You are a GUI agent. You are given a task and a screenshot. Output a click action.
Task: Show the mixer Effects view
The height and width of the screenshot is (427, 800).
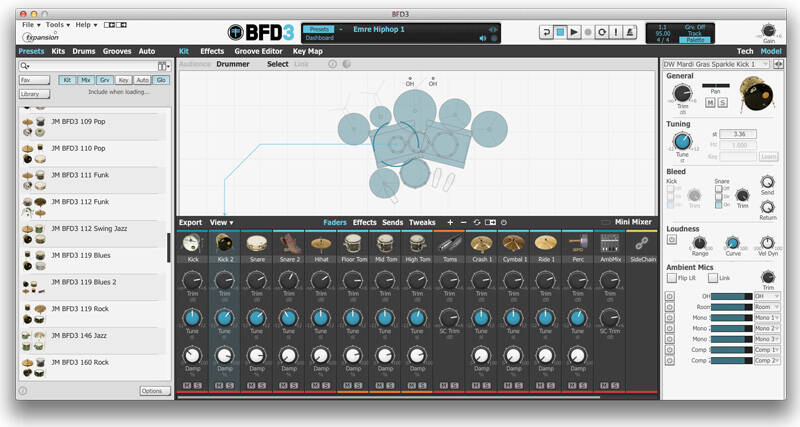pyautogui.click(x=364, y=222)
